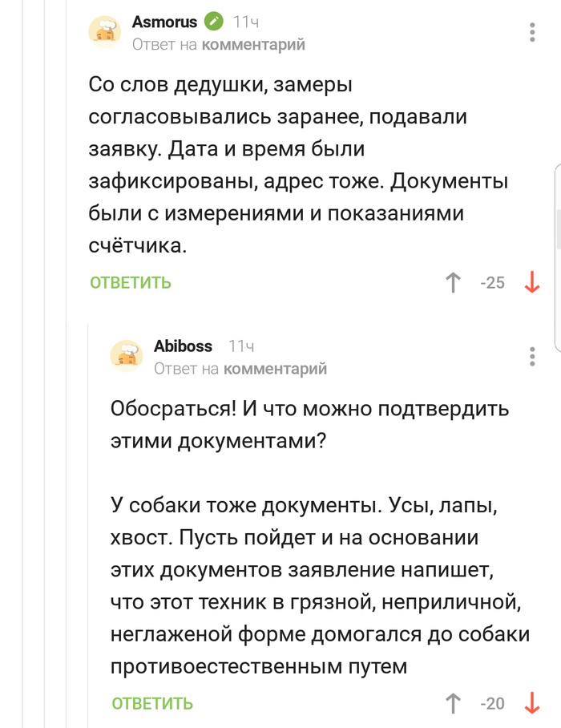Open the Abiboss username profile link
The height and width of the screenshot is (728, 561).
[x=183, y=346]
